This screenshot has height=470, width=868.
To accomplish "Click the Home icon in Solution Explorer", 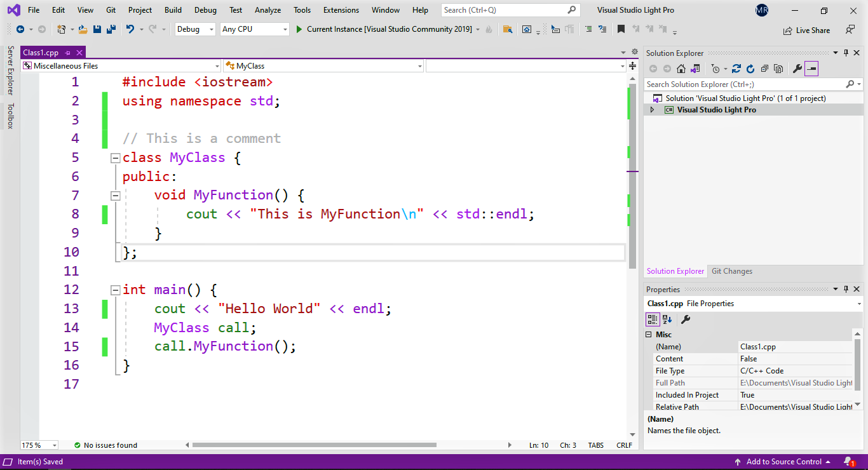I will 681,69.
